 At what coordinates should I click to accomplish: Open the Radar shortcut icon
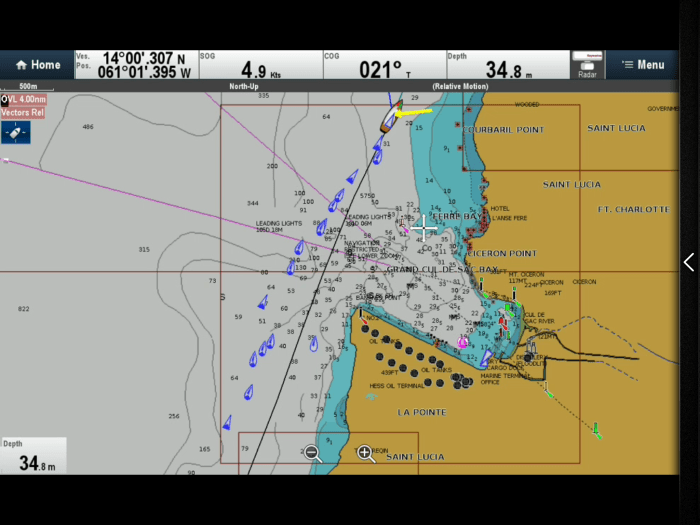(x=586, y=65)
